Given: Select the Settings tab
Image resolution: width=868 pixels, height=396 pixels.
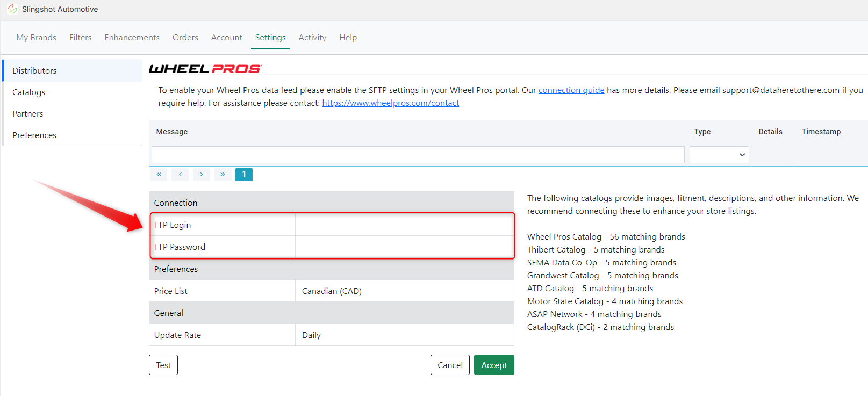Looking at the screenshot, I should tap(270, 38).
